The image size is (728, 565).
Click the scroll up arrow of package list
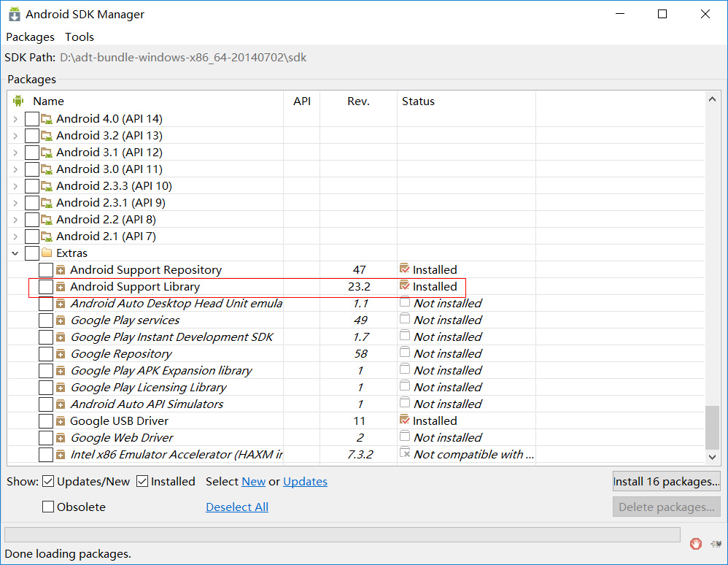(x=712, y=99)
